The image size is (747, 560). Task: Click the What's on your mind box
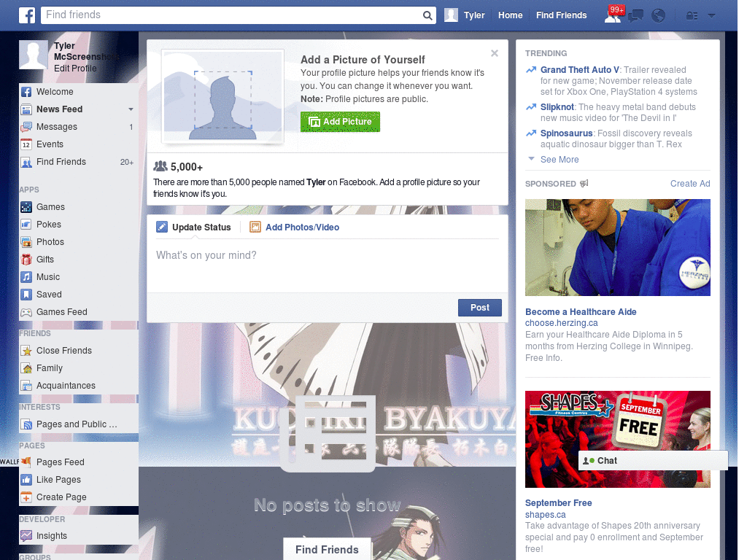[328, 265]
